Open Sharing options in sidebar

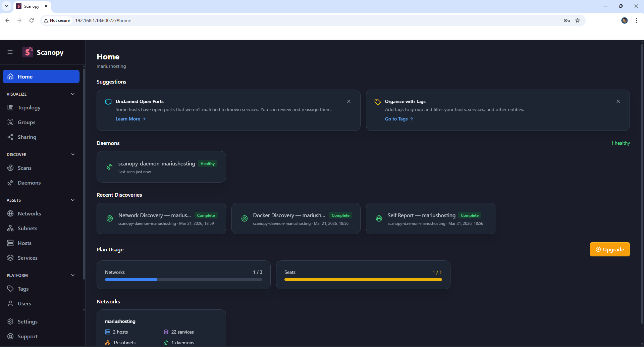point(26,137)
